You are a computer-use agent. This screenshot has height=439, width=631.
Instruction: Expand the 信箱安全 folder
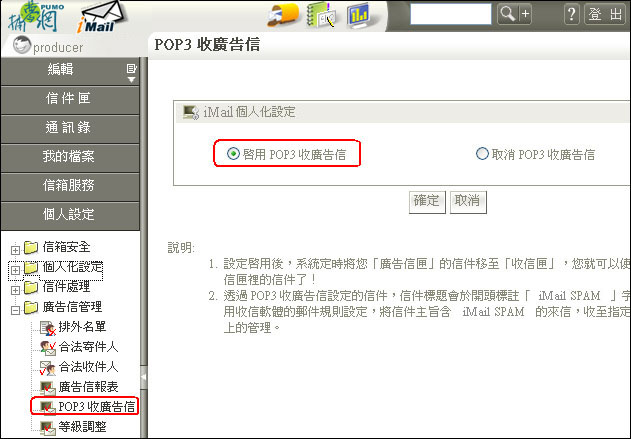[15, 250]
